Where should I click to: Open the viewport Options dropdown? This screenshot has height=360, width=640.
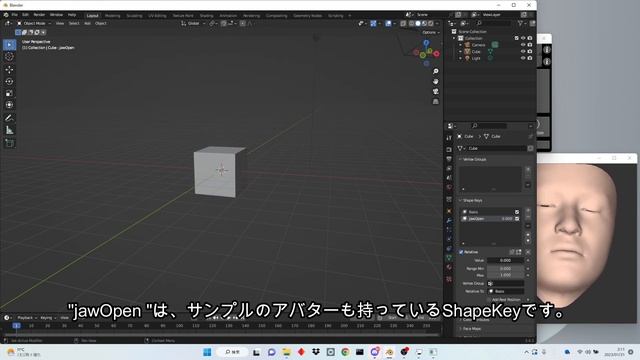click(431, 32)
